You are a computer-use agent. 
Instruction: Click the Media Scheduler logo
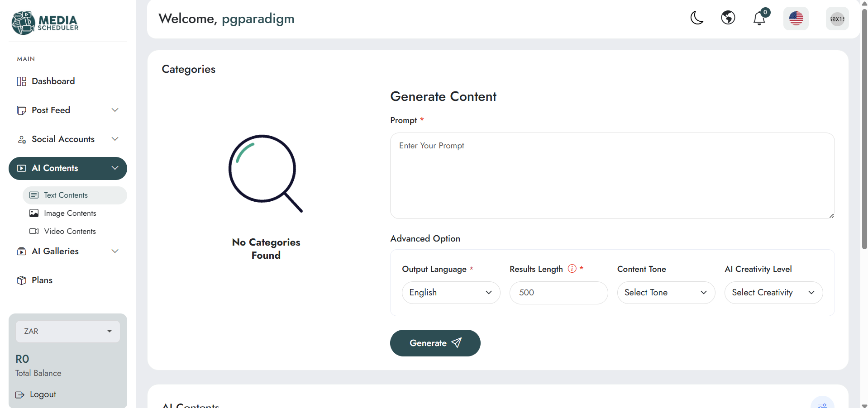45,23
